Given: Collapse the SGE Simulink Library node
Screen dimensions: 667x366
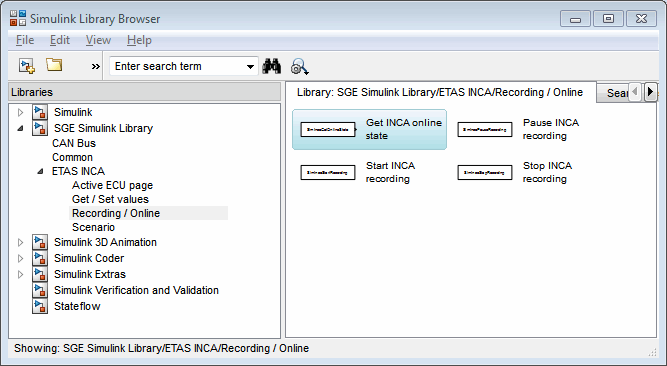Looking at the screenshot, I should coord(20,128).
